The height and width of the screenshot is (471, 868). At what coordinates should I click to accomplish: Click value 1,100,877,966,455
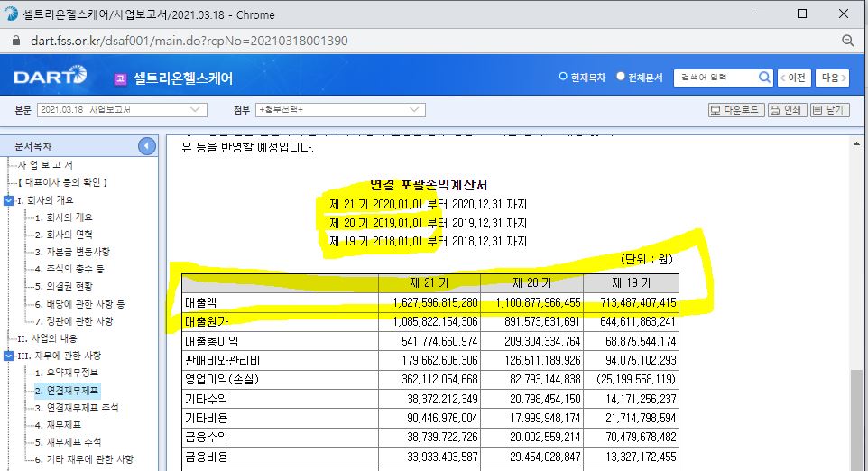coord(538,303)
